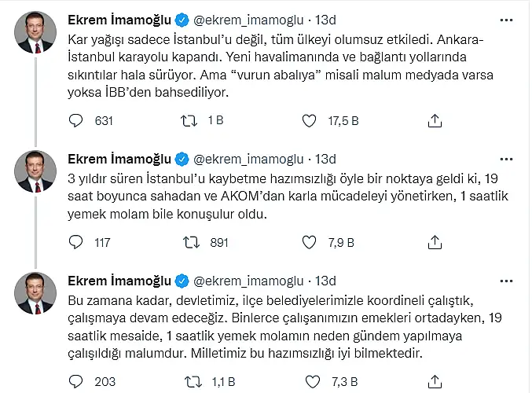The width and height of the screenshot is (532, 393).
Task: Retweet the tweet showing 891 retweets
Action: coord(192,242)
